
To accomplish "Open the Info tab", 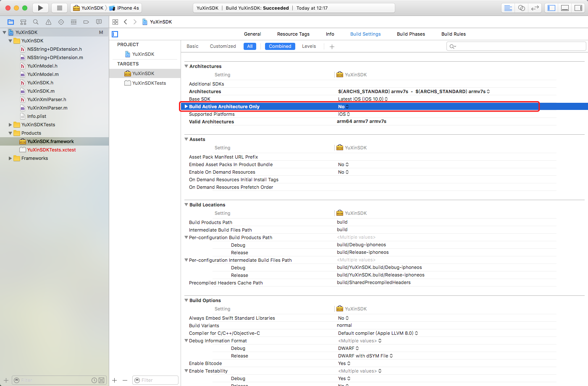I will pyautogui.click(x=330, y=34).
